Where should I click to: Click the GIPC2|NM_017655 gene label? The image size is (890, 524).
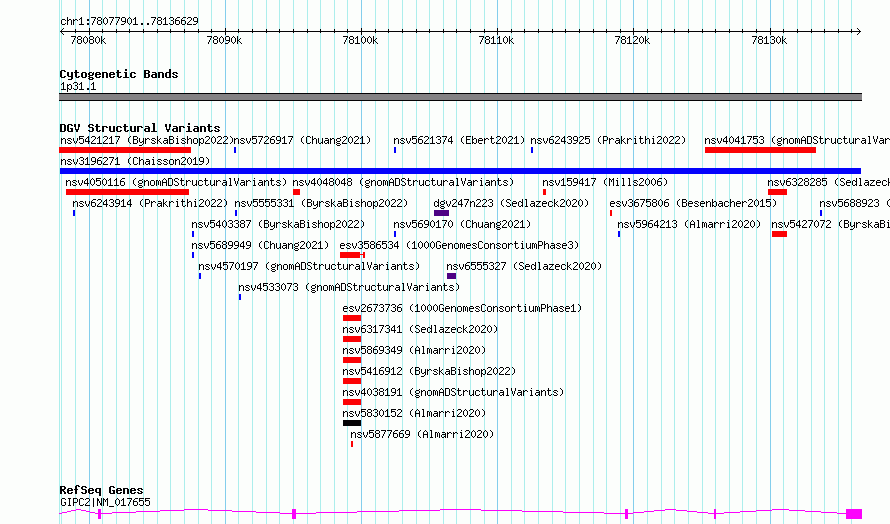(106, 502)
